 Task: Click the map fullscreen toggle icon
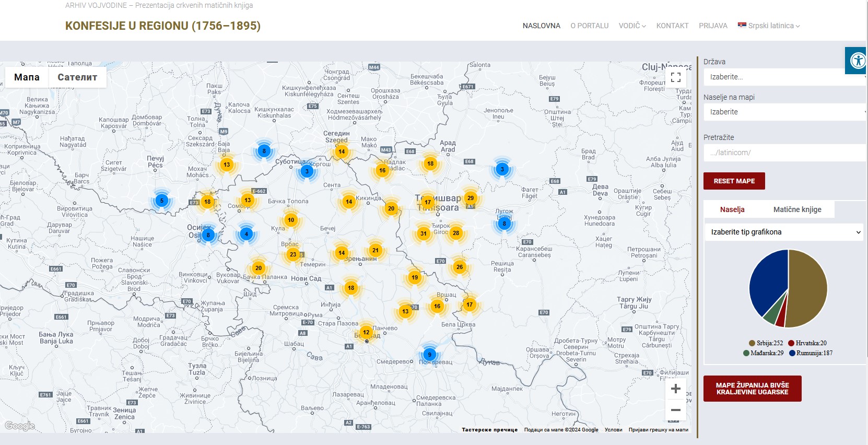click(675, 77)
